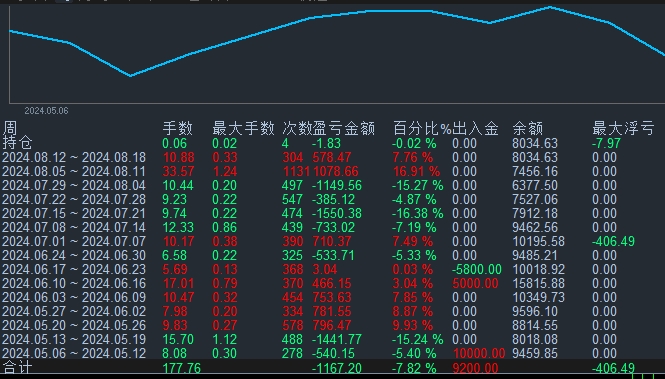
Task: Click the 最大手数 column header
Action: (243, 128)
